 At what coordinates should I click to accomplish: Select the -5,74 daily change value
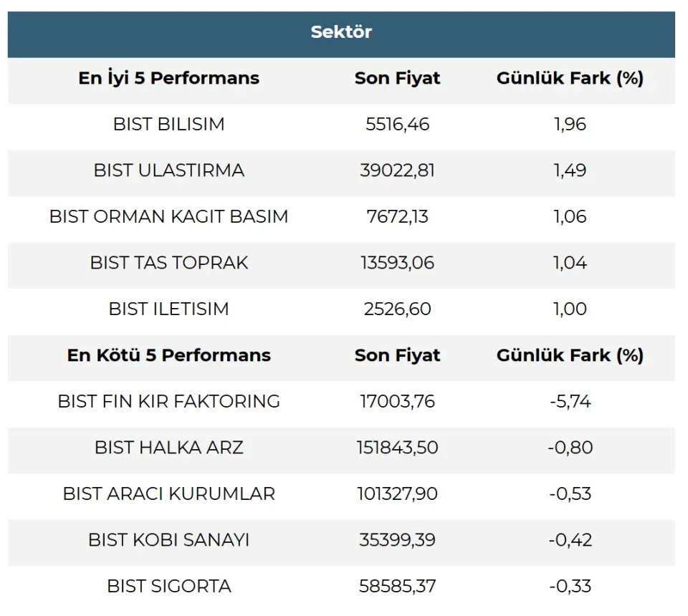coord(570,401)
